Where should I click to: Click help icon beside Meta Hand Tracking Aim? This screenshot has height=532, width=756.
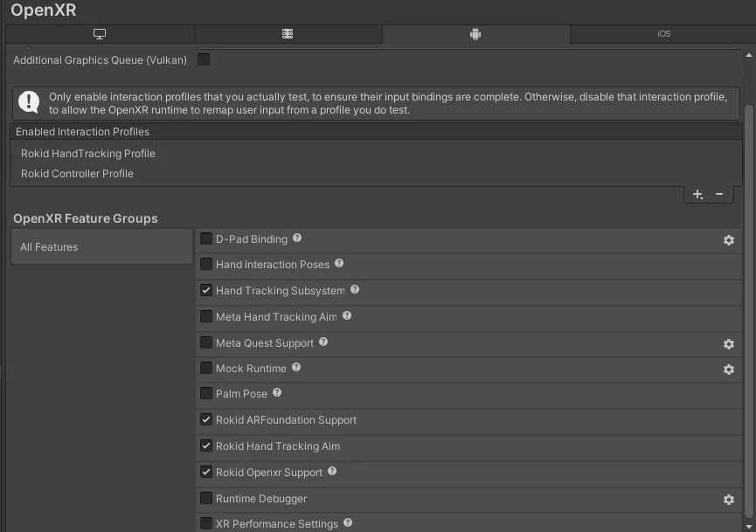pyautogui.click(x=347, y=316)
